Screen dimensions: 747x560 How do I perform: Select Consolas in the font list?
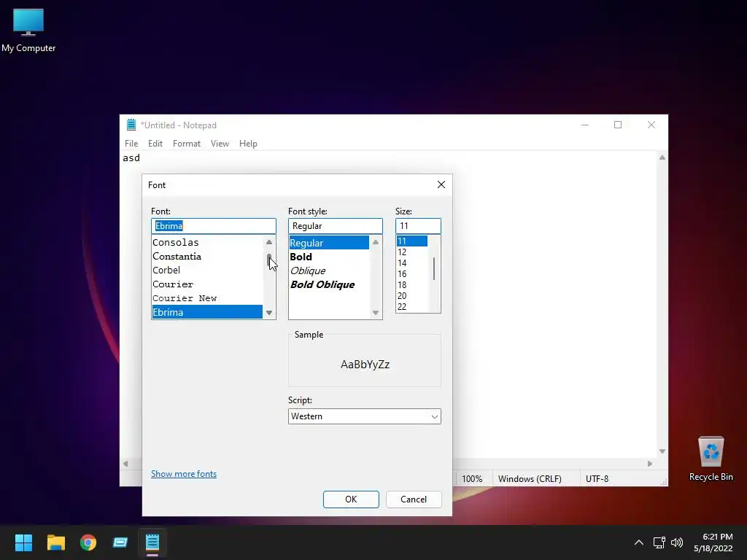[x=207, y=242]
